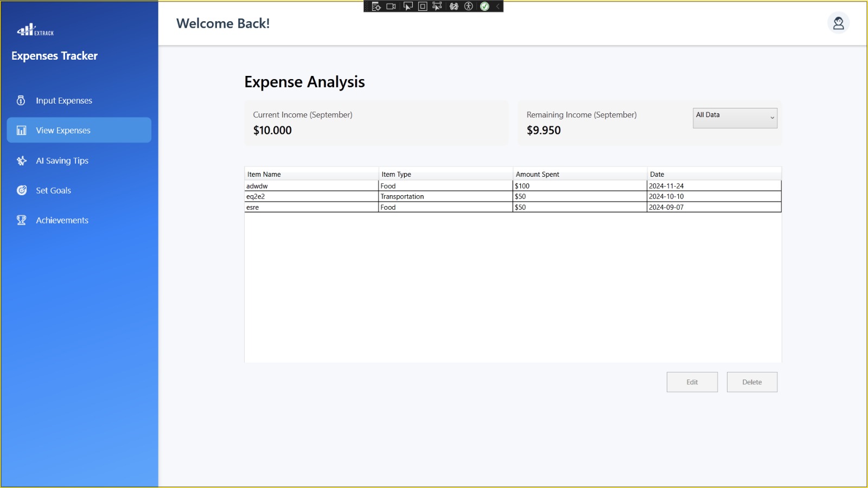Open the All Data filter dropdown
The width and height of the screenshot is (868, 488).
[x=735, y=118]
